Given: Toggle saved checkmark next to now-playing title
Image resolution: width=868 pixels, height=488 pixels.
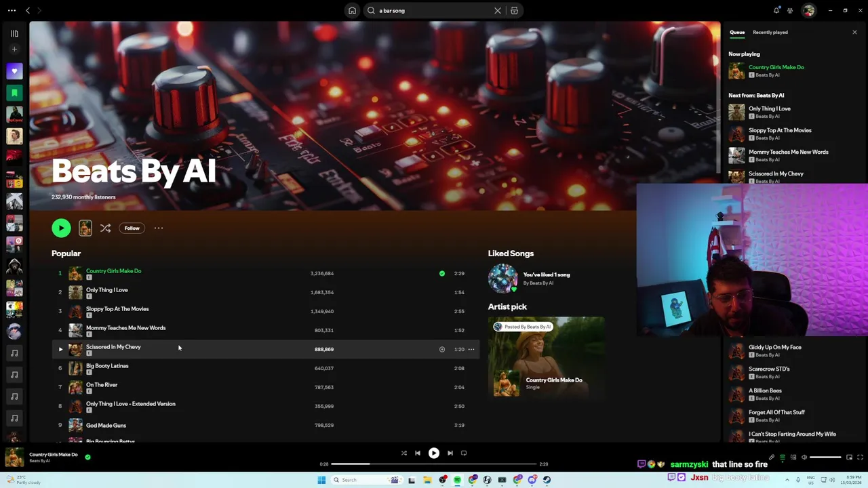Looking at the screenshot, I should point(87,457).
